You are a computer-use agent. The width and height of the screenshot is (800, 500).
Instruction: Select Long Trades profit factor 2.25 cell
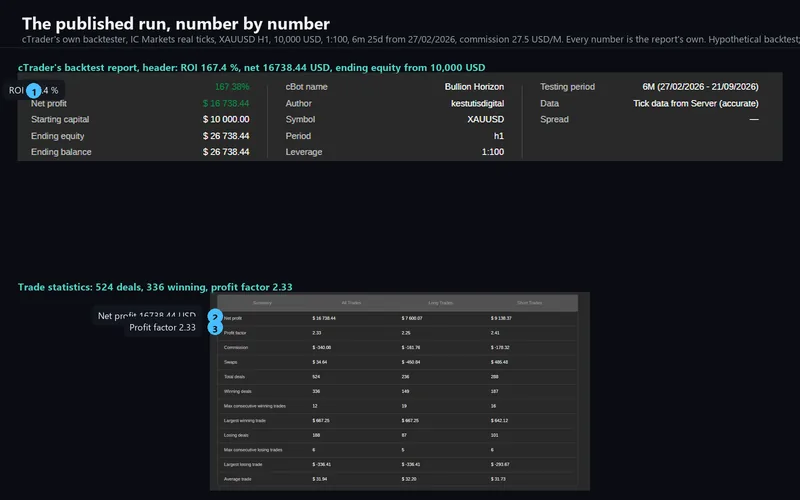click(406, 333)
